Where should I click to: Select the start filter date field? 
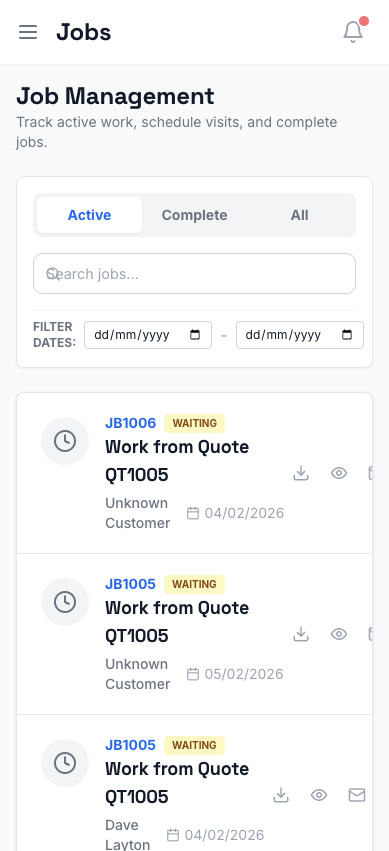click(x=148, y=335)
